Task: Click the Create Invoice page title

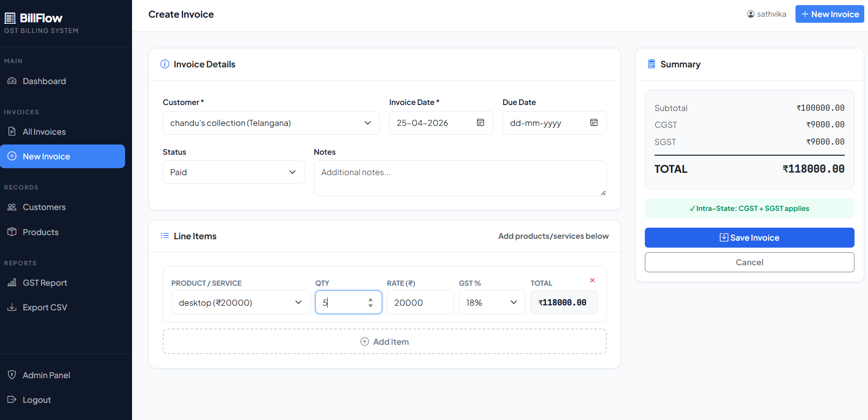Action: (181, 14)
